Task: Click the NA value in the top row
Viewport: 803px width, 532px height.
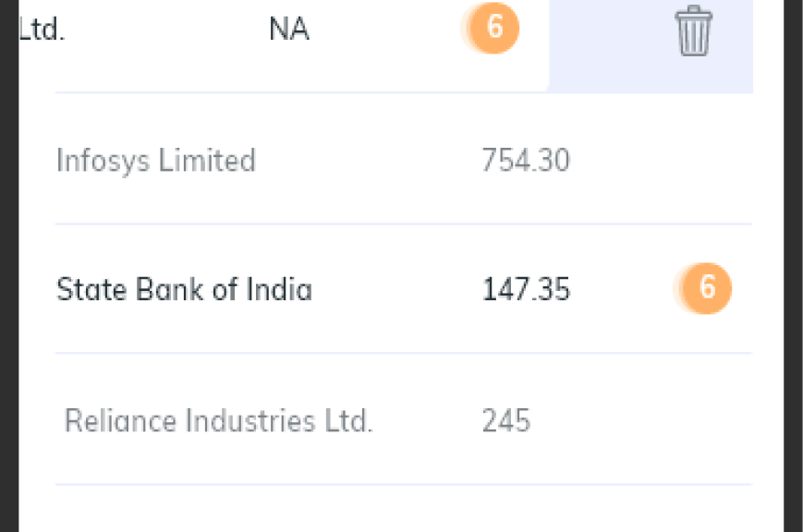Action: pyautogui.click(x=289, y=29)
